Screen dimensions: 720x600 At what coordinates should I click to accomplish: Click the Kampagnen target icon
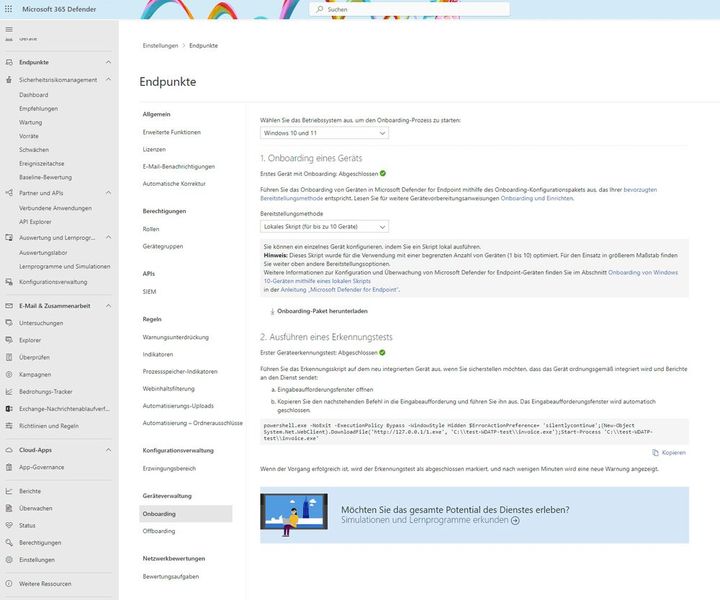(9, 374)
